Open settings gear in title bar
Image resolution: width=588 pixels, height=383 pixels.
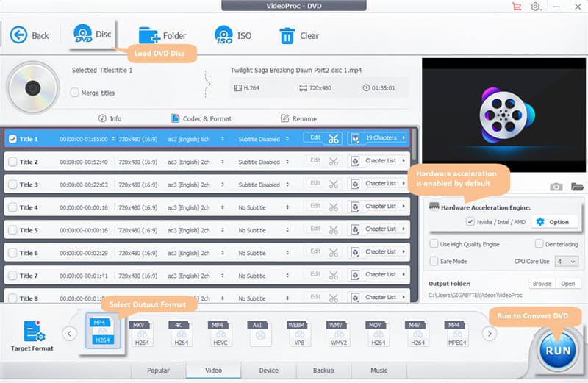[536, 7]
